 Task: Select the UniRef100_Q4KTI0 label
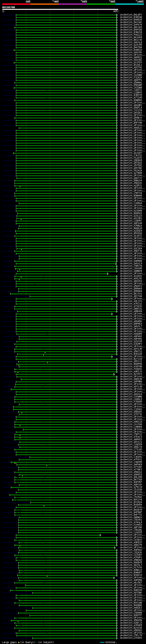[x=131, y=178]
